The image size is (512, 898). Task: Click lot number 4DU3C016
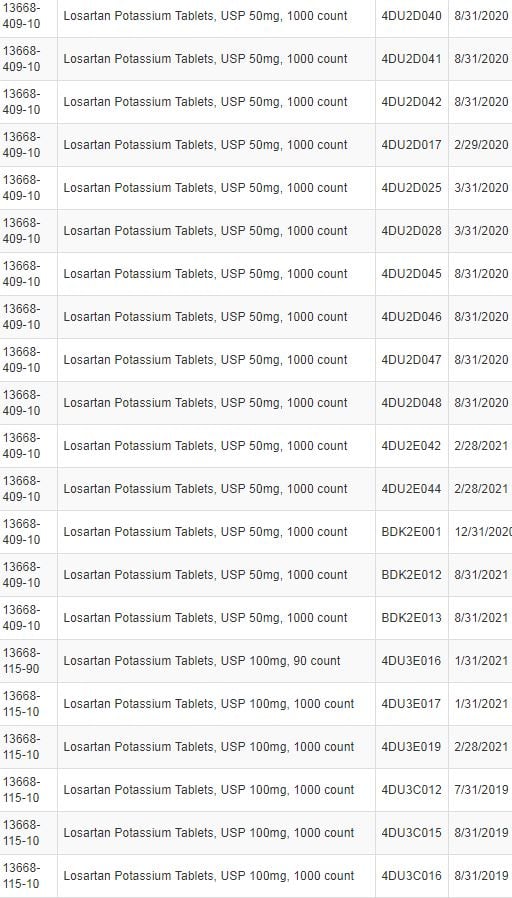(x=411, y=876)
